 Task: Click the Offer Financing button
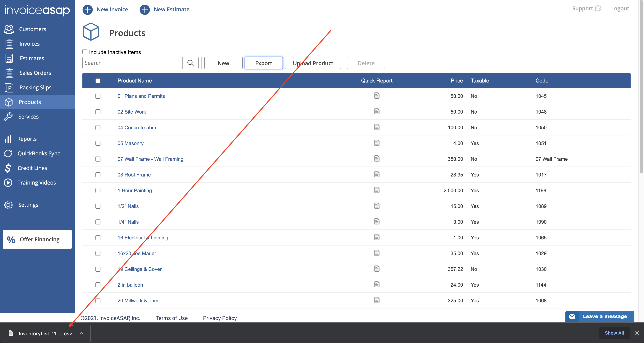[x=37, y=239]
